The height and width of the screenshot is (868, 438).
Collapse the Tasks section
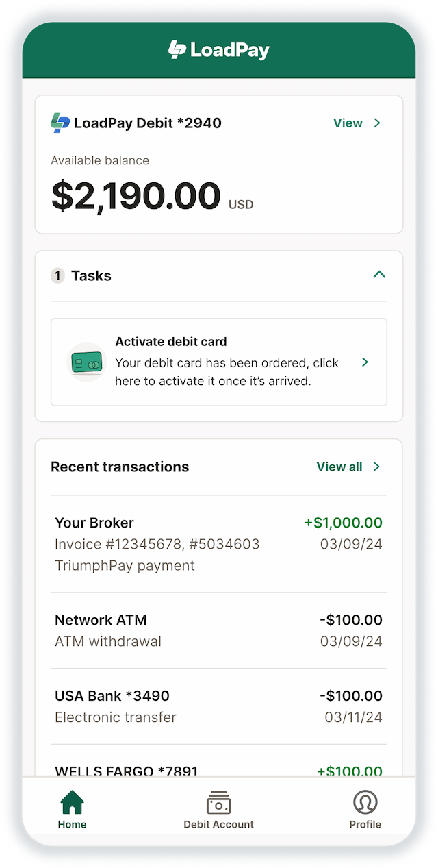(379, 275)
